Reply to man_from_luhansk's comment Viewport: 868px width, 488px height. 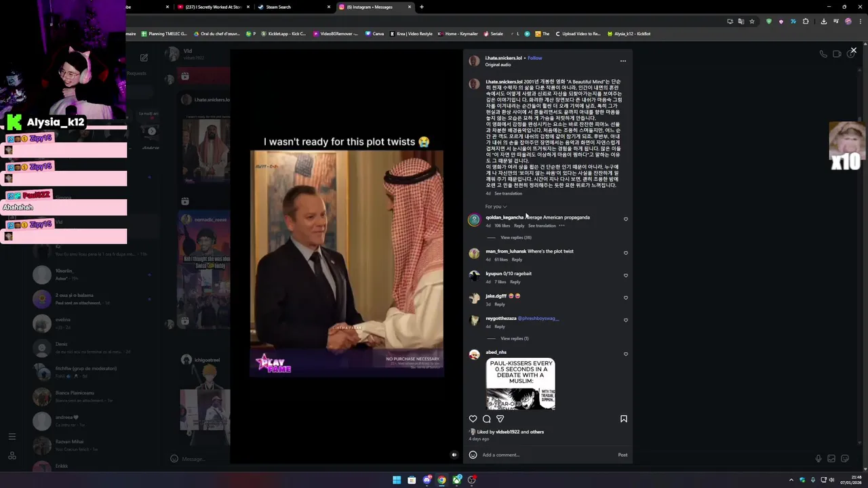(517, 260)
